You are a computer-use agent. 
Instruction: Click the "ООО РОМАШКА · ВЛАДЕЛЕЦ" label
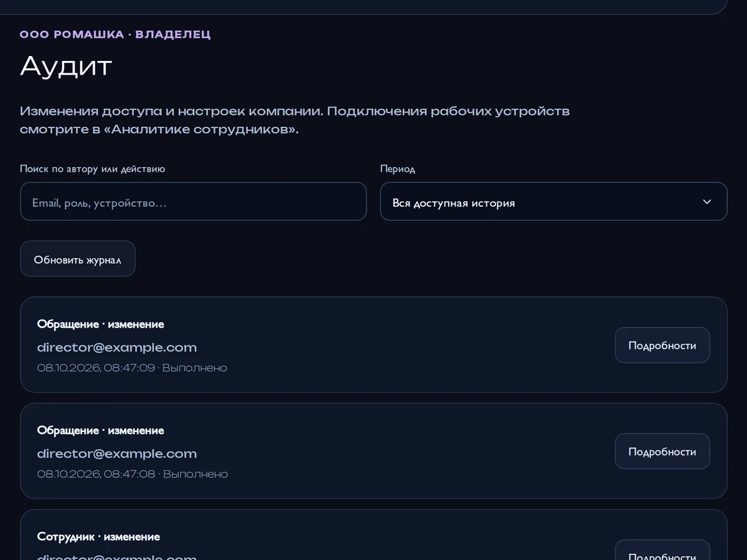pyautogui.click(x=115, y=34)
